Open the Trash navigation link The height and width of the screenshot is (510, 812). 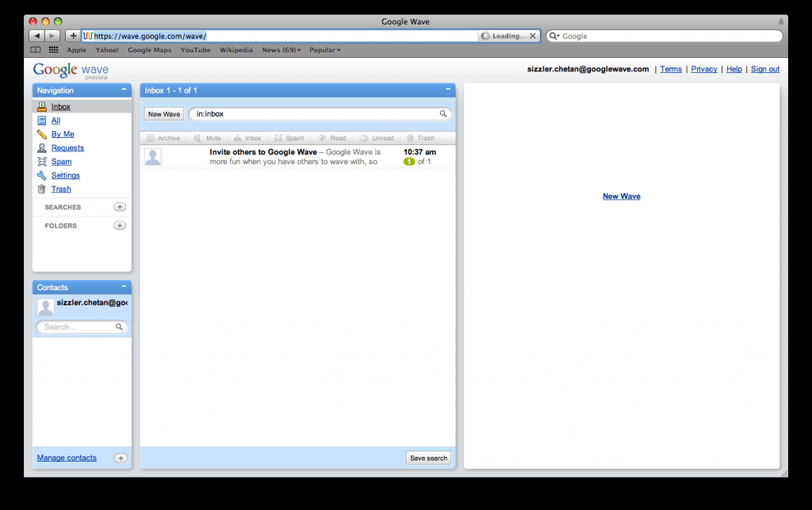pos(61,189)
